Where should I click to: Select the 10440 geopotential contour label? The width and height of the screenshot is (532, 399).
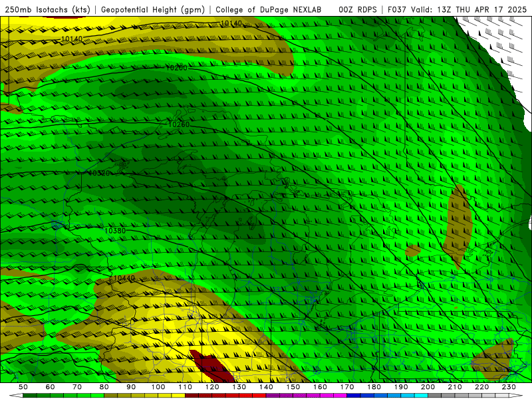pos(124,278)
